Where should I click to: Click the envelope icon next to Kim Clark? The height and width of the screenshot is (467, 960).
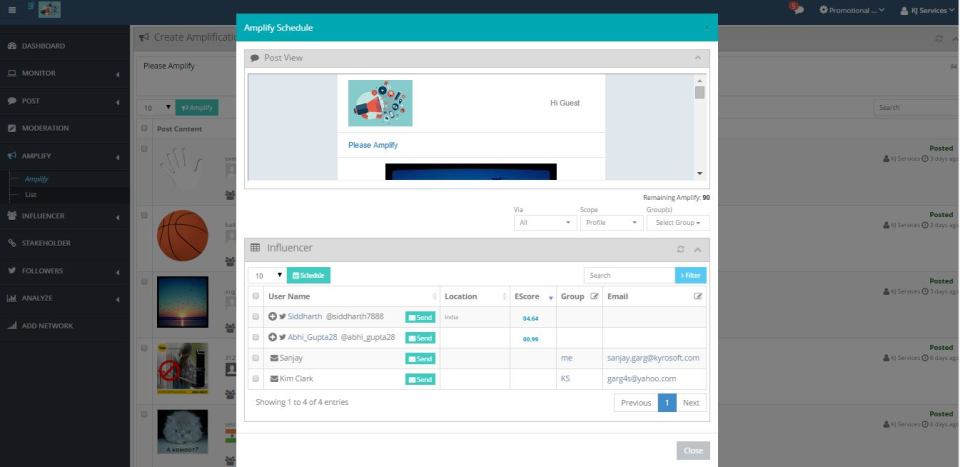tap(274, 379)
